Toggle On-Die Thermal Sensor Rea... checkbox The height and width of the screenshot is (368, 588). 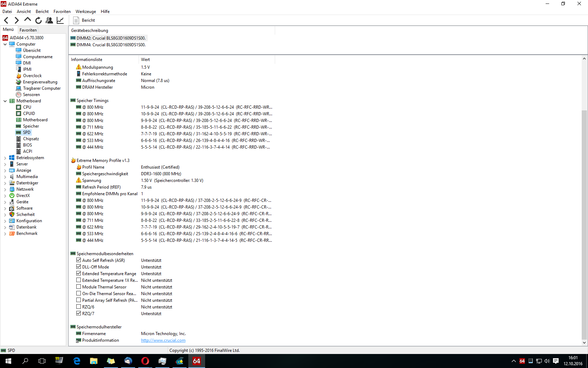pos(79,293)
